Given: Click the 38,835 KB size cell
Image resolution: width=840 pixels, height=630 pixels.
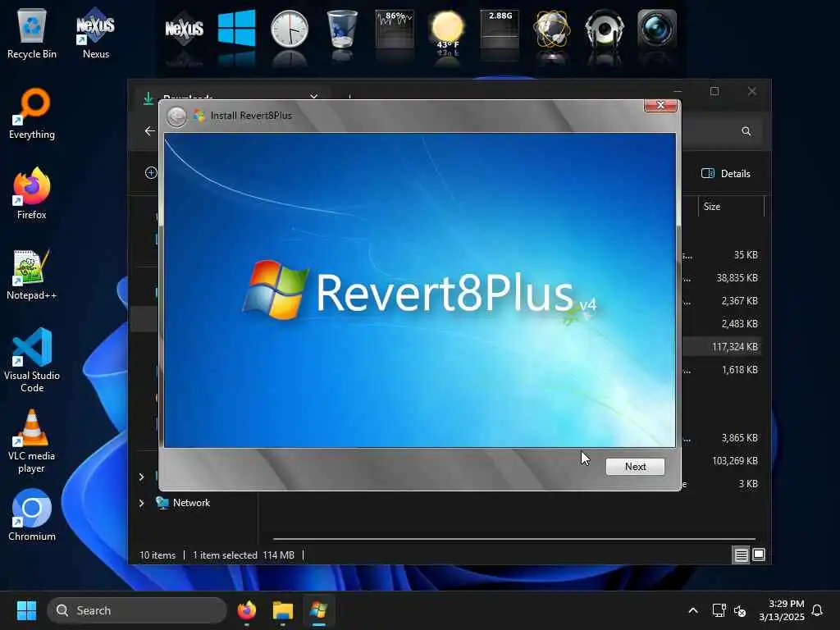Looking at the screenshot, I should click(737, 278).
